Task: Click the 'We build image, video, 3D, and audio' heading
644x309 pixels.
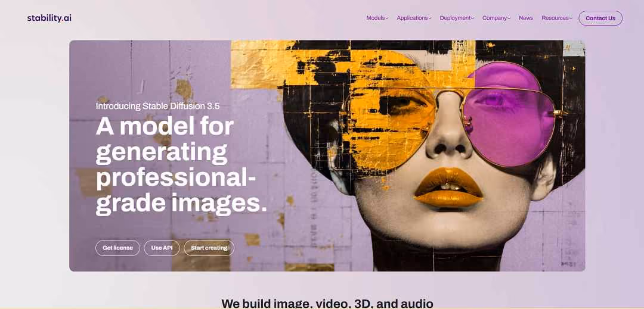Action: pyautogui.click(x=327, y=304)
